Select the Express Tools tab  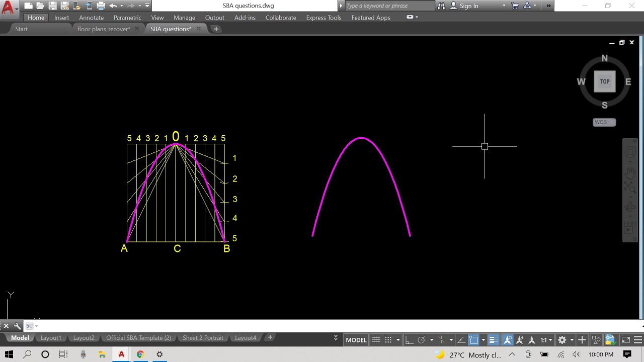[x=324, y=18]
